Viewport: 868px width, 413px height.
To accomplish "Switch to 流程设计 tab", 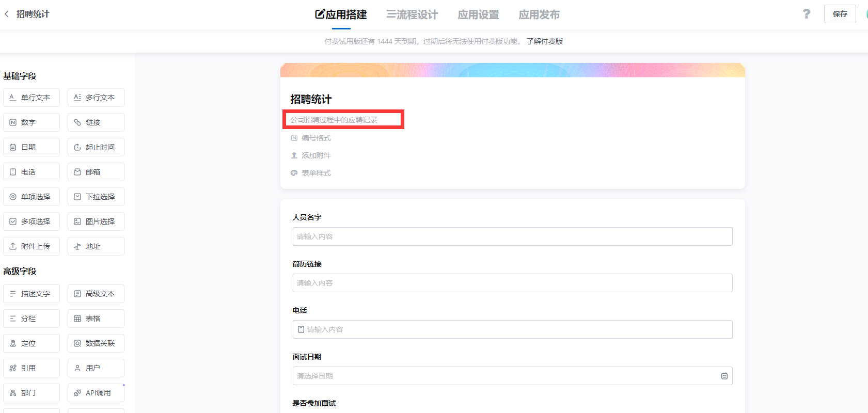I will pyautogui.click(x=412, y=14).
